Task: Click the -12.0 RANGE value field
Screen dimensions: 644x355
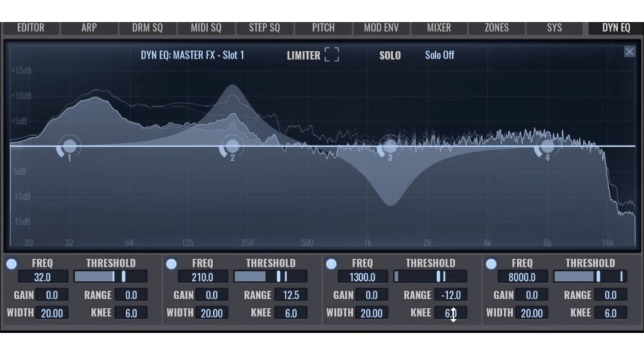Action: [x=450, y=295]
